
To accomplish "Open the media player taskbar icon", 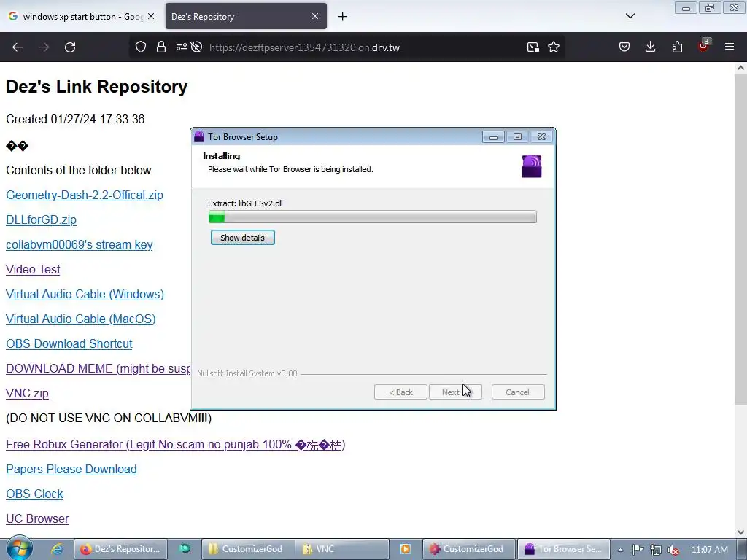I will coord(406,549).
